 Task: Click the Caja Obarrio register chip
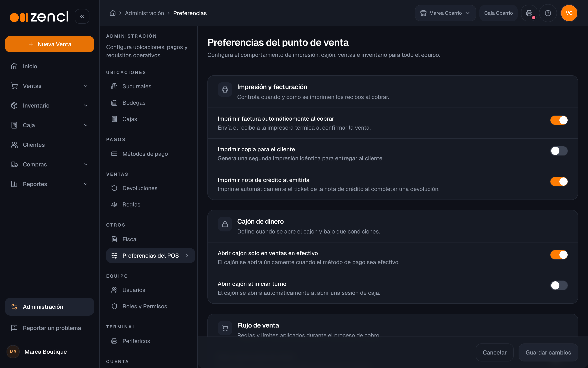coord(498,13)
